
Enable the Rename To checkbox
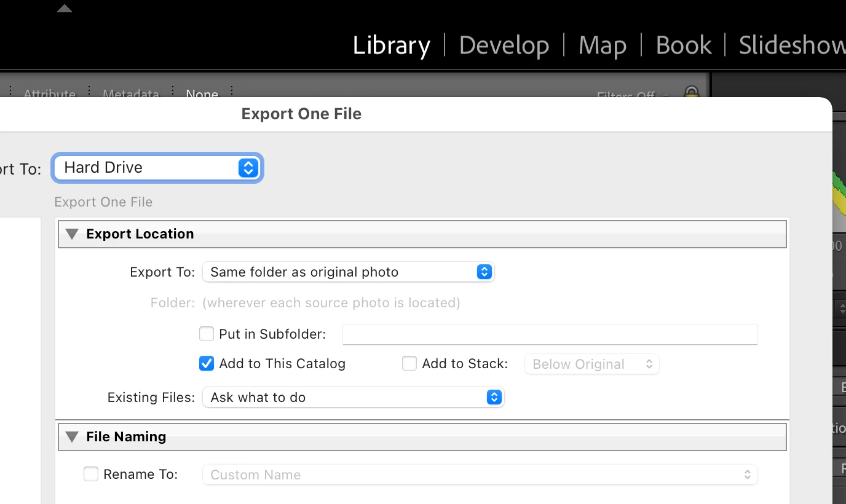pos(91,474)
